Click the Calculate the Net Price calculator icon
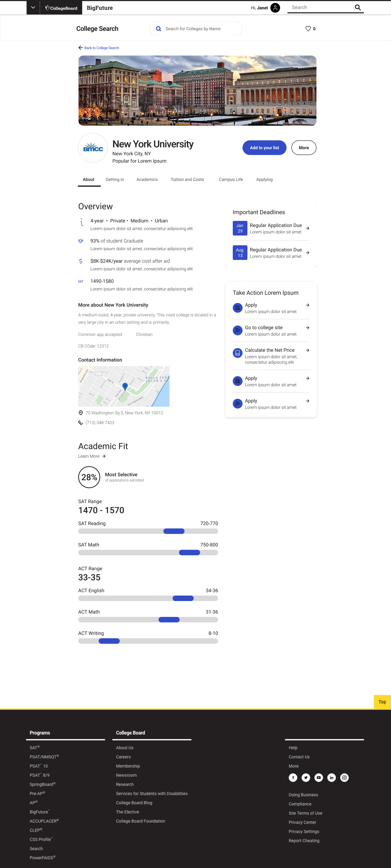 [237, 353]
